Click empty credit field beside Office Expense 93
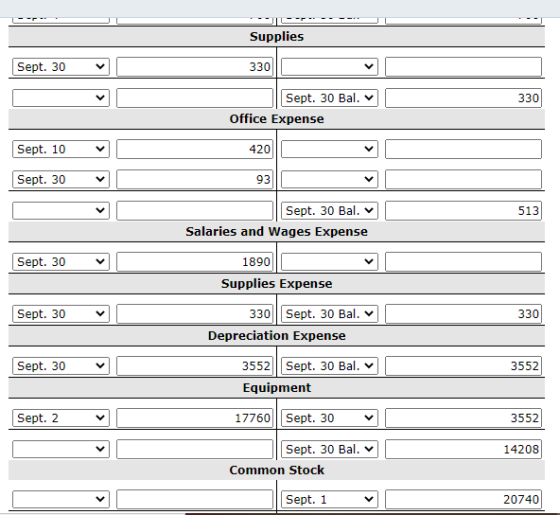Screen dimensions: 560x515 (x=463, y=179)
